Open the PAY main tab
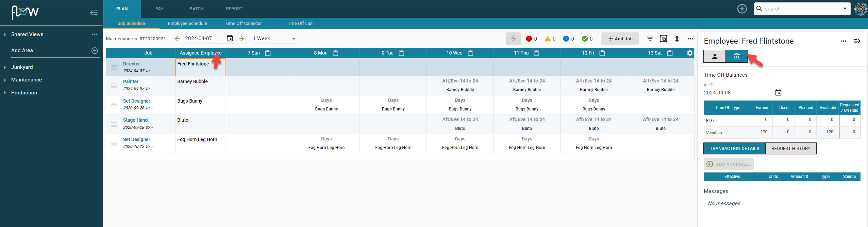 click(159, 9)
